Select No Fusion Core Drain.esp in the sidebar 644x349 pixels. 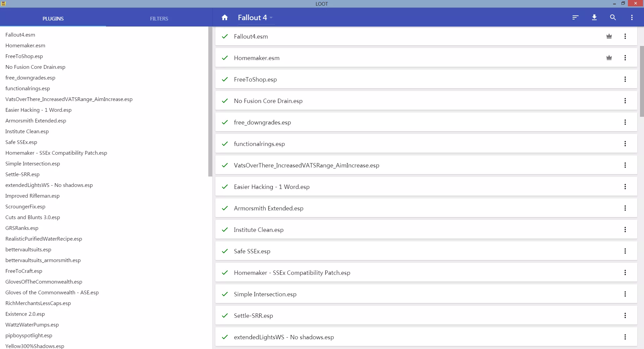tap(35, 67)
